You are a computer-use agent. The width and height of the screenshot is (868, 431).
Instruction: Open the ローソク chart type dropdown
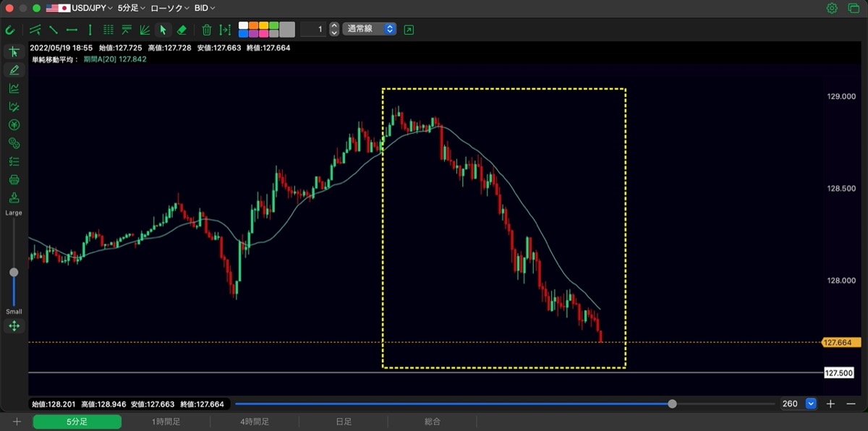[x=170, y=9]
